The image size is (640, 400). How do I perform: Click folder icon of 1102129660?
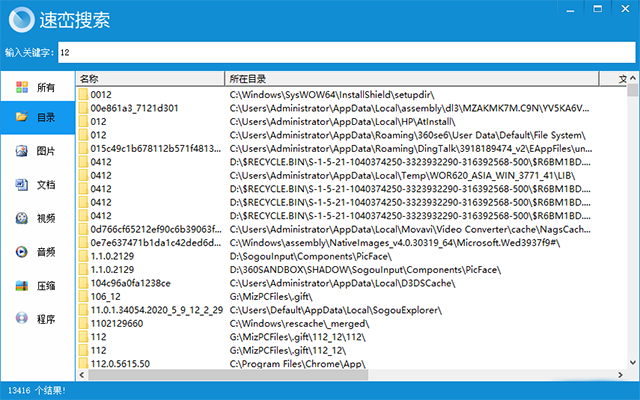[83, 324]
